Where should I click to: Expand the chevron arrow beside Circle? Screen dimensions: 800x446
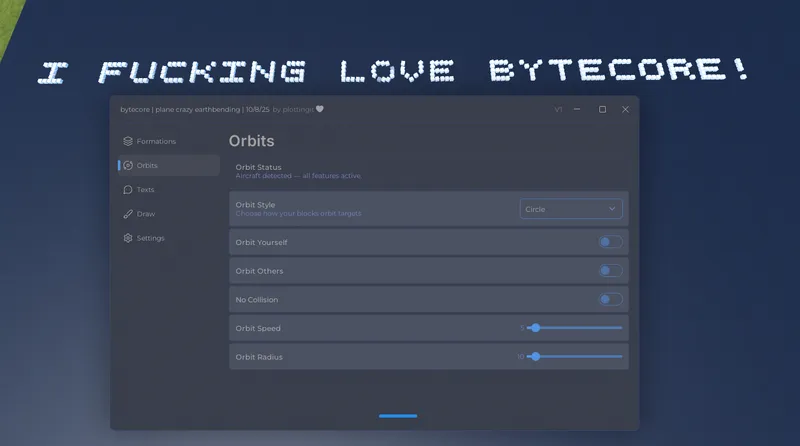612,209
